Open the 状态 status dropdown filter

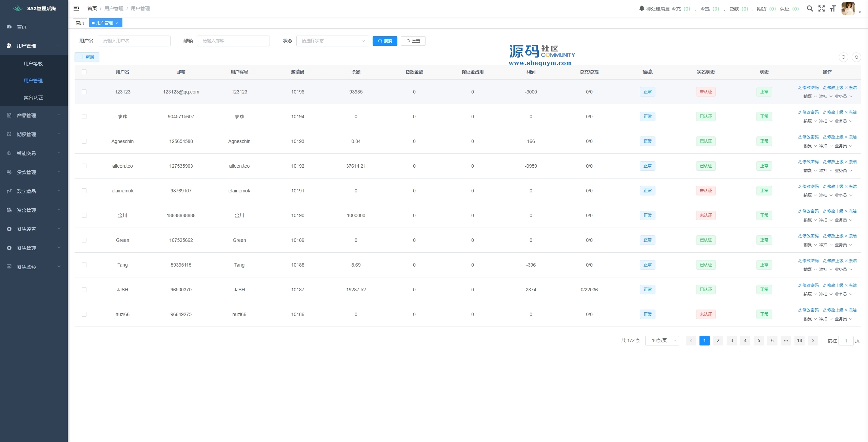tap(332, 41)
